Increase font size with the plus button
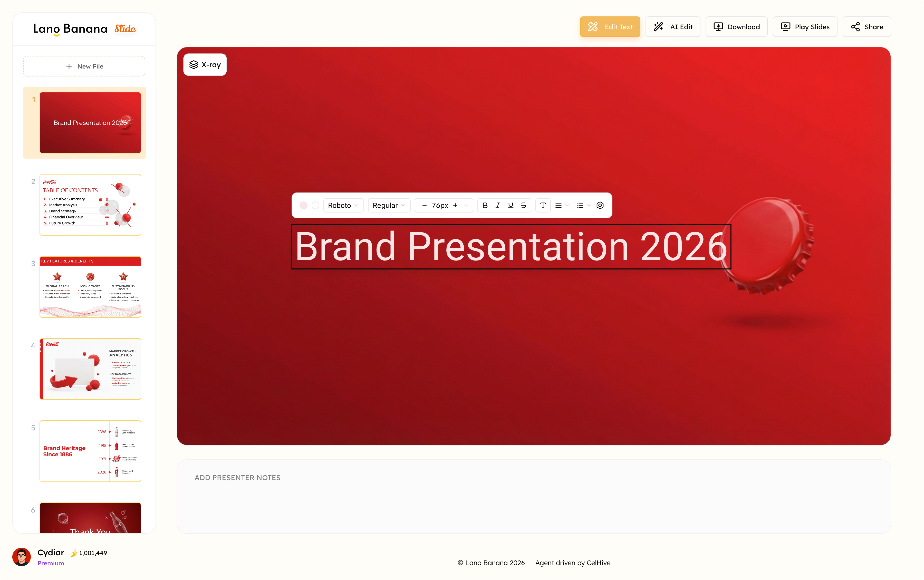 click(x=455, y=205)
